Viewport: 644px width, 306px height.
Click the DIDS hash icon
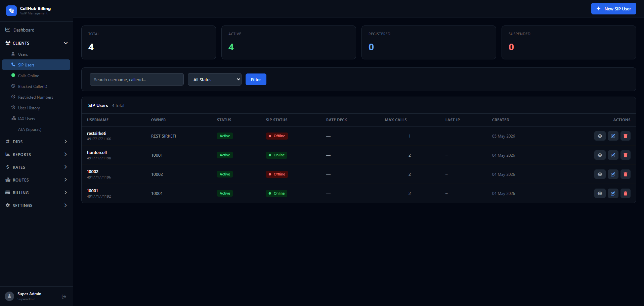point(8,142)
